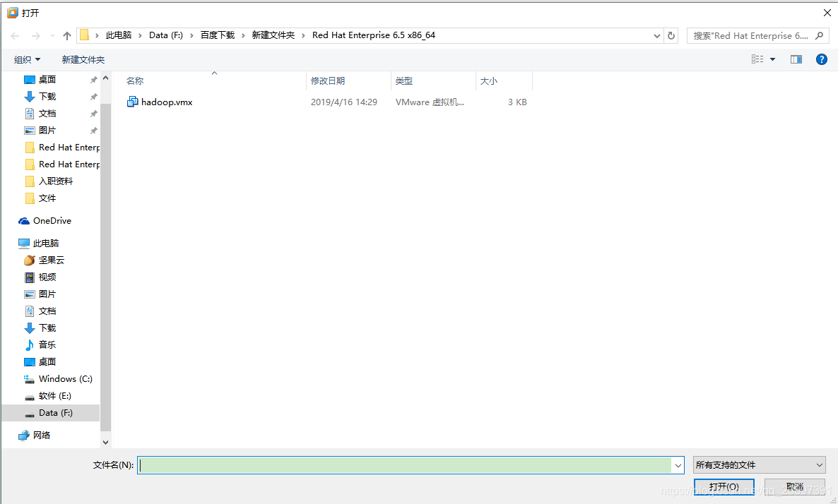Viewport: 838px width, 504px height.
Task: Open pinned 文档 in quick access
Action: pyautogui.click(x=47, y=114)
